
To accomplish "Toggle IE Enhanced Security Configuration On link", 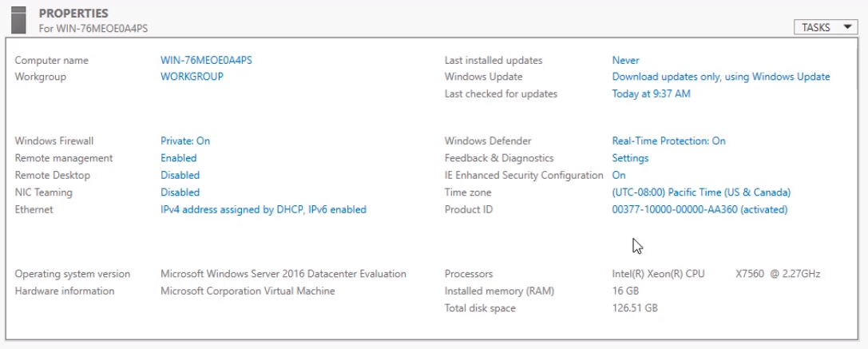I will [x=619, y=175].
